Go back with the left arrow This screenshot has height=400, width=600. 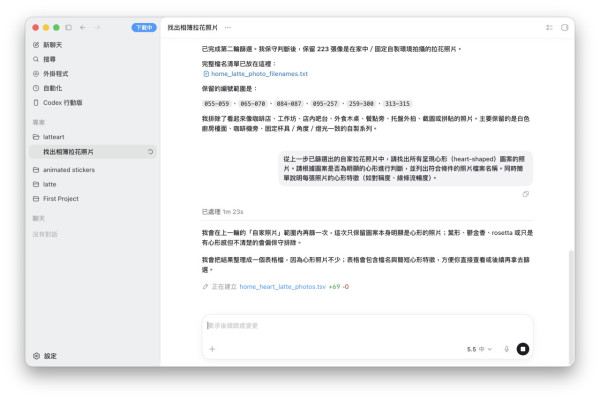[83, 28]
